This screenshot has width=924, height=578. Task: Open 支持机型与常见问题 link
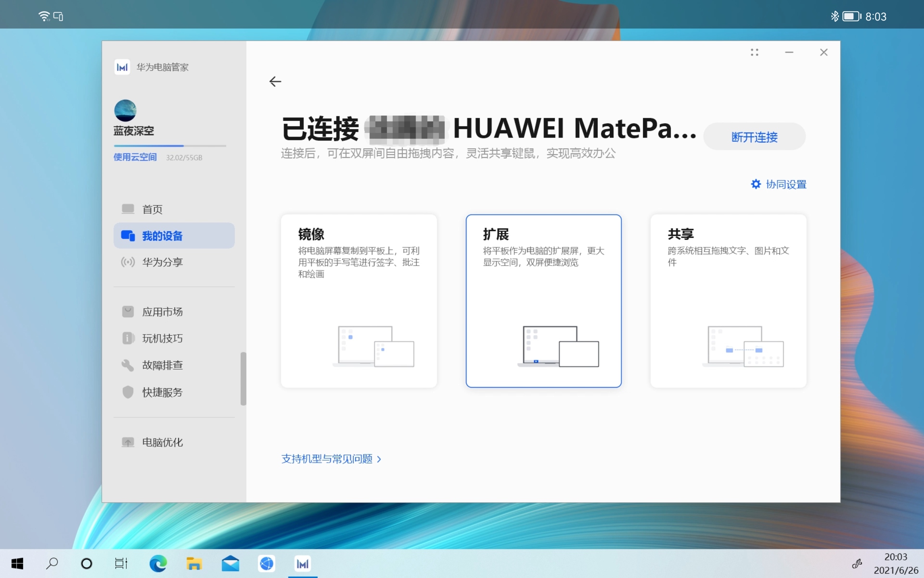[x=331, y=459]
